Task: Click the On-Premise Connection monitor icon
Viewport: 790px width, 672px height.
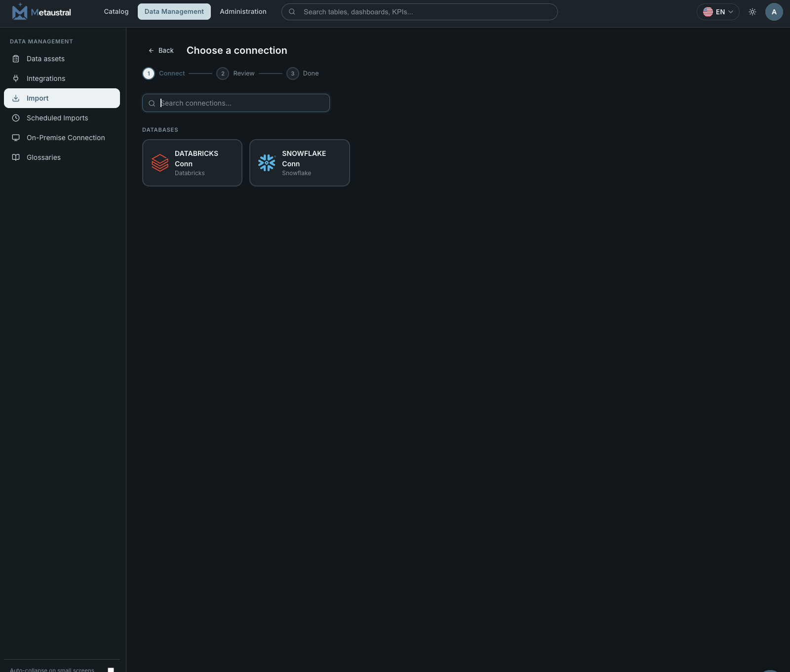Action: coord(16,138)
